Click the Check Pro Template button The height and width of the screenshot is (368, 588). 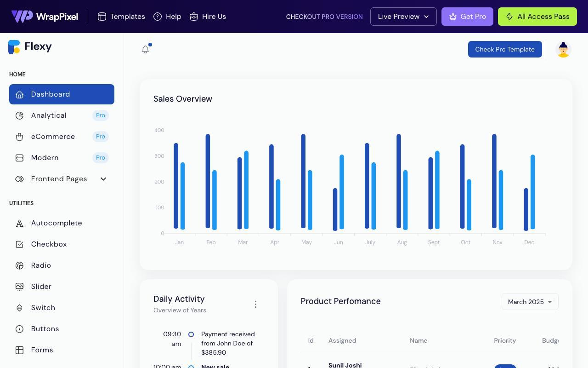tap(505, 49)
